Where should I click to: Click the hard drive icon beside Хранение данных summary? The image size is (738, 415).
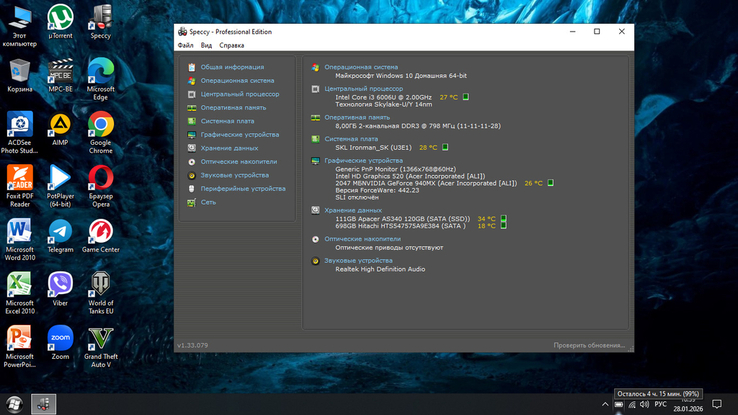coord(315,210)
